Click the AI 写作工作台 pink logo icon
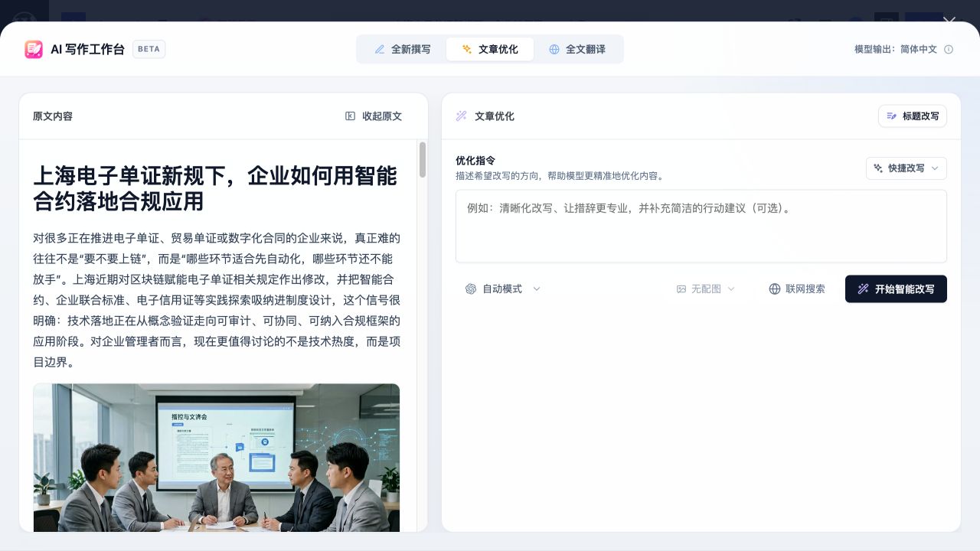 34,49
